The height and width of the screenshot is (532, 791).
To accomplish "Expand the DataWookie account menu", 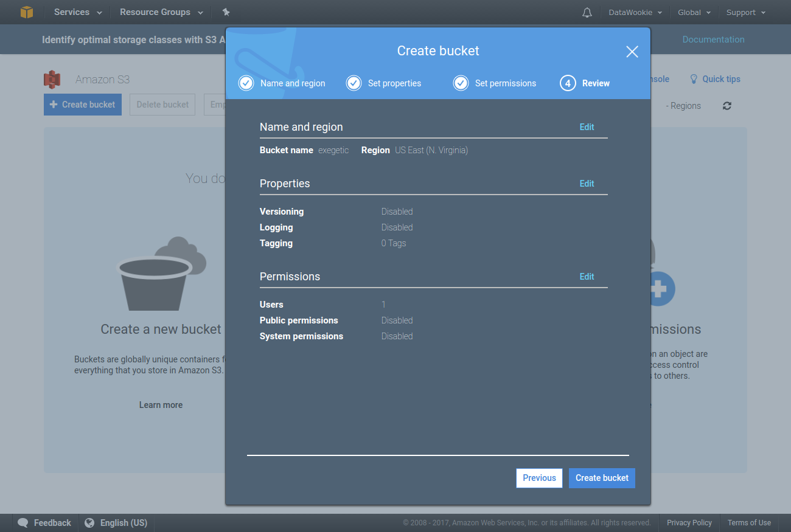I will pyautogui.click(x=635, y=12).
